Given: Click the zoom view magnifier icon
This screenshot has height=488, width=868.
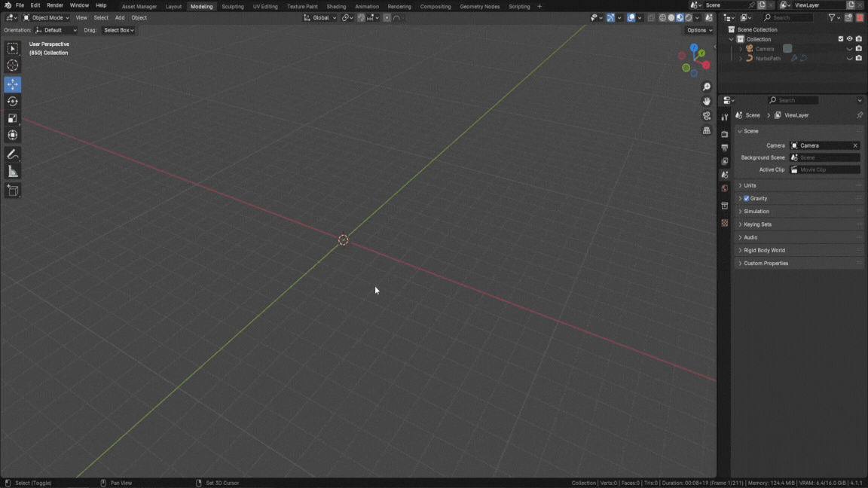Looking at the screenshot, I should coord(706,87).
